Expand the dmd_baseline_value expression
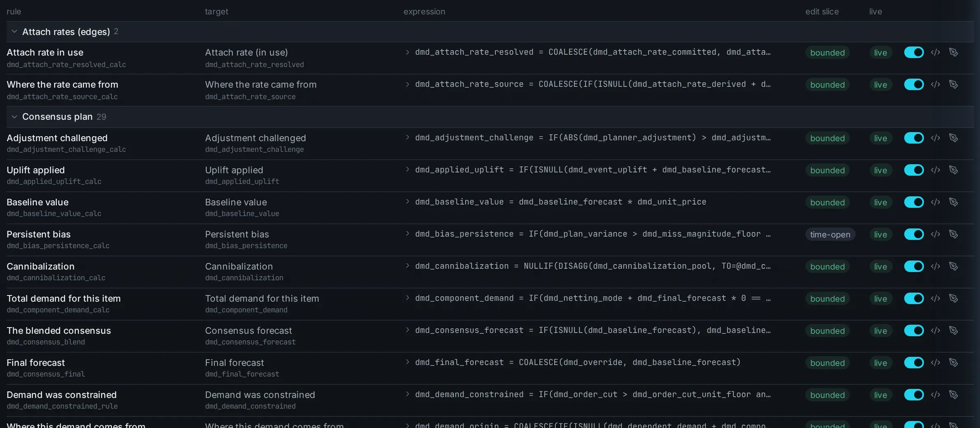The image size is (980, 428). click(407, 202)
